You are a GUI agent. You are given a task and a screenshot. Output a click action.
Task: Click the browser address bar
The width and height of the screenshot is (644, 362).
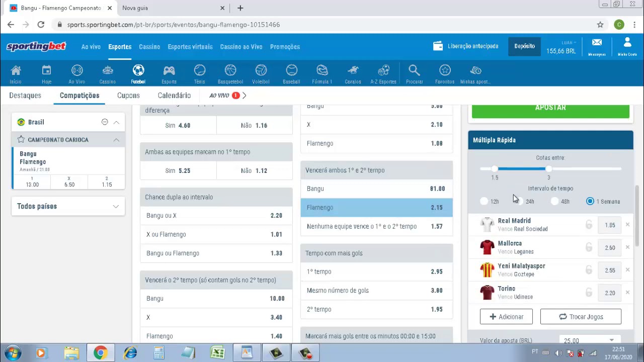coord(322,25)
